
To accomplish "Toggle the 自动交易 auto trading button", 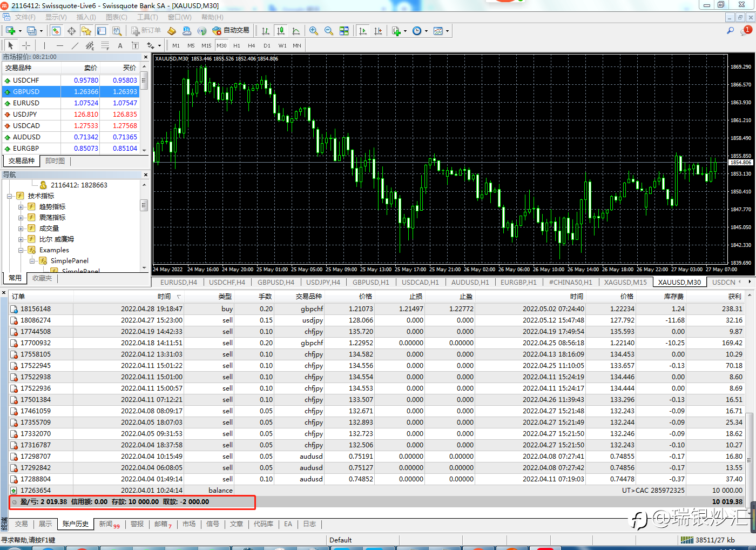I will (x=231, y=31).
